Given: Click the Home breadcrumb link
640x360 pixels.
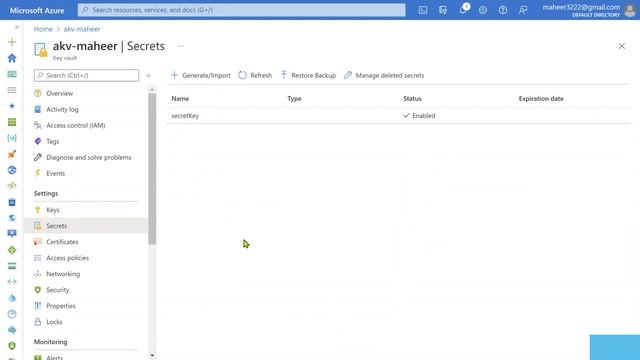Looking at the screenshot, I should click(x=43, y=29).
